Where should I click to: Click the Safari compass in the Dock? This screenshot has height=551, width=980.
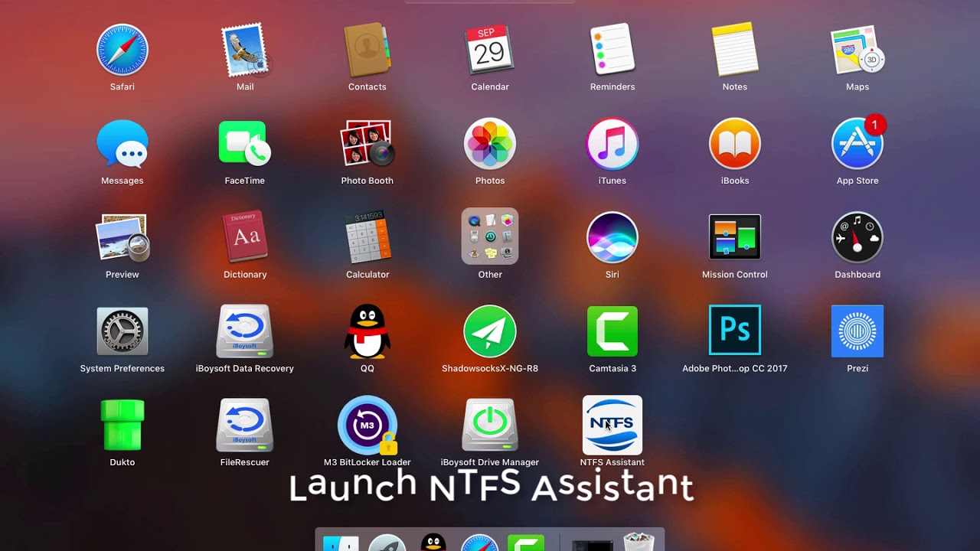480,543
